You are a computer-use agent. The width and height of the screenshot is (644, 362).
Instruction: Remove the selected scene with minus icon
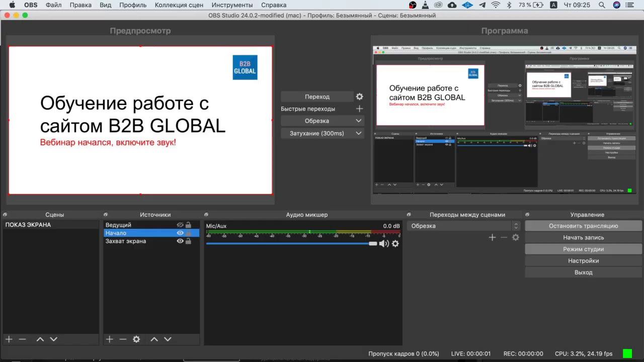(22, 339)
